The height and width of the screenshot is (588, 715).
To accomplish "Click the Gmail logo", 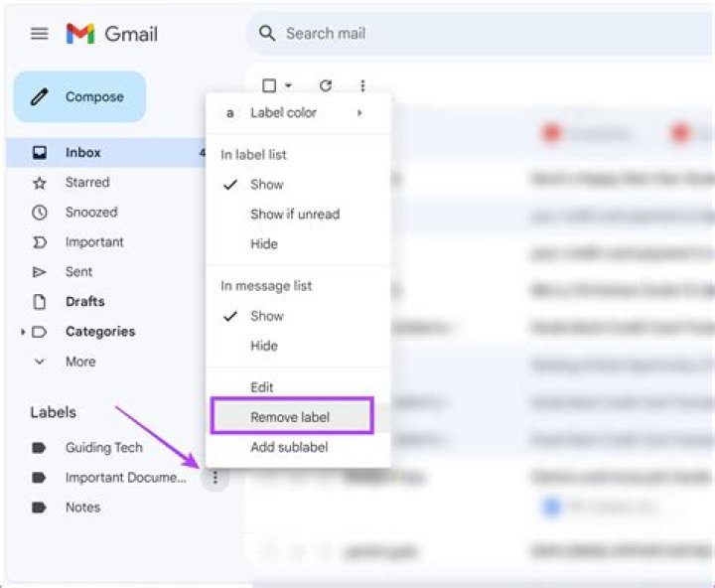I will click(x=111, y=34).
